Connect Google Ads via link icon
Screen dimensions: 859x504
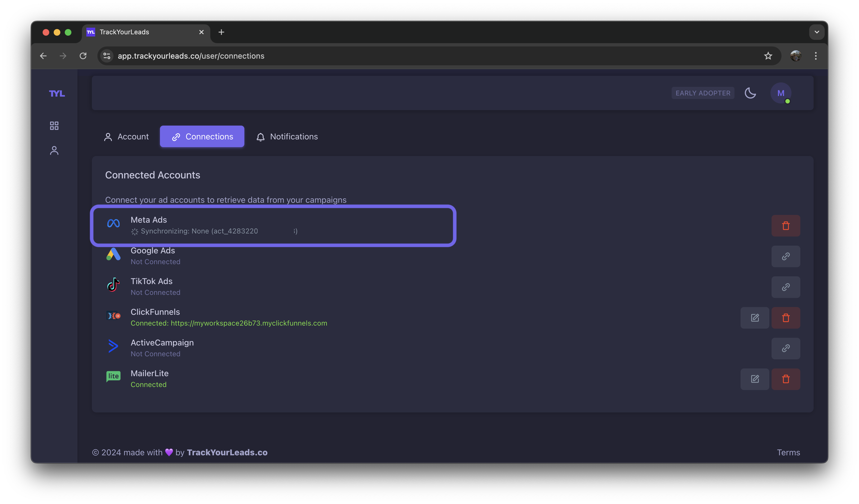786,256
